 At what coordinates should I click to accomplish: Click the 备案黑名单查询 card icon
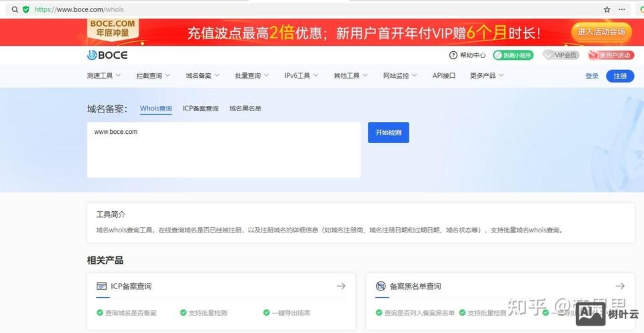coord(381,286)
